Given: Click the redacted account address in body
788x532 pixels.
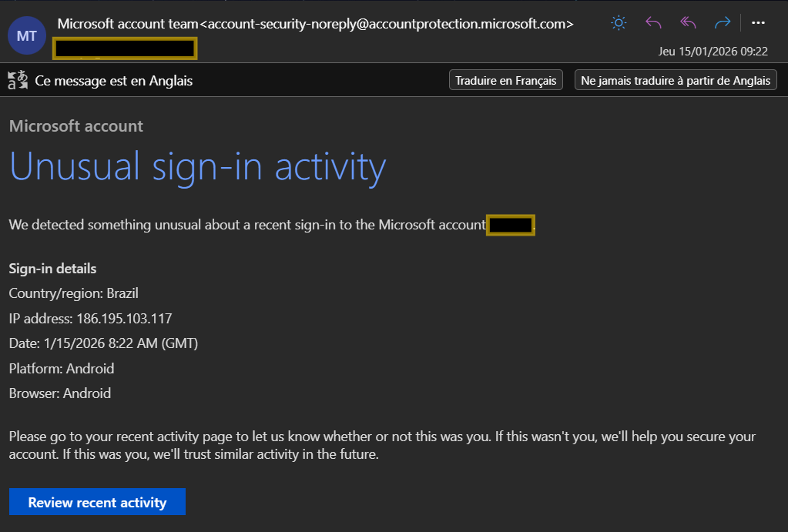Looking at the screenshot, I should click(510, 225).
